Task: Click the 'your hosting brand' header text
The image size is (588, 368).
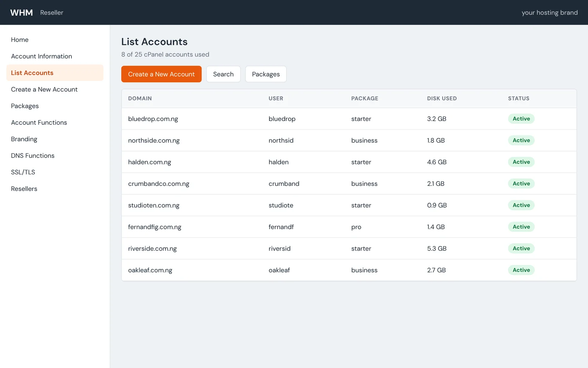Action: [549, 13]
